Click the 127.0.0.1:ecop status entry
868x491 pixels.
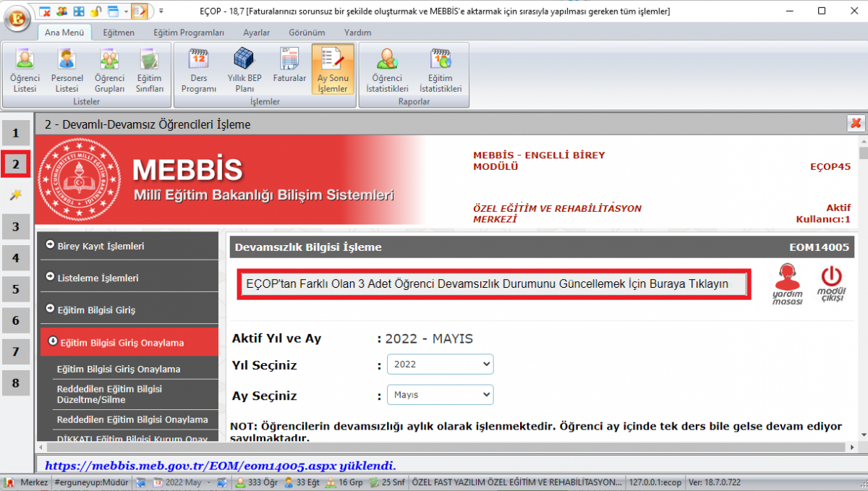coord(655,482)
